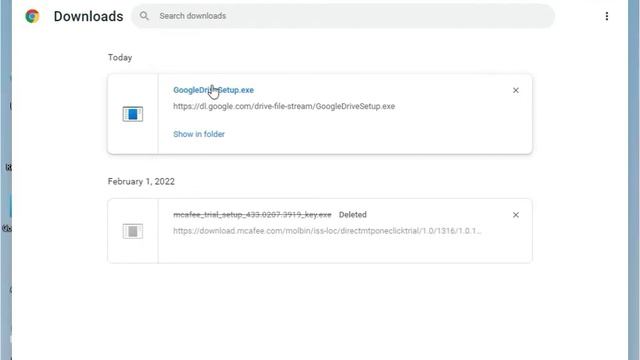Screen dimensions: 640x360
Task: Click the struck-through mcafee_trial_setup filename
Action: click(x=252, y=215)
